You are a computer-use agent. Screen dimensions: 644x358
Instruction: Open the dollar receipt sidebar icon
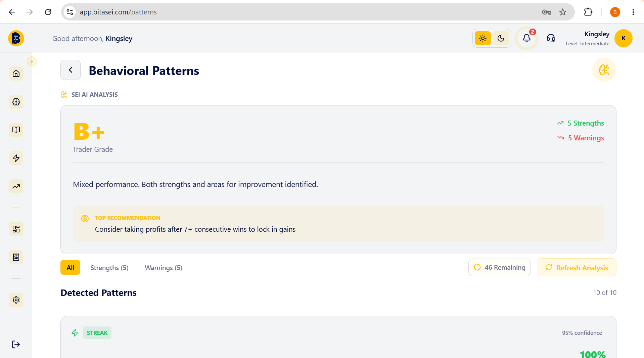click(x=16, y=257)
